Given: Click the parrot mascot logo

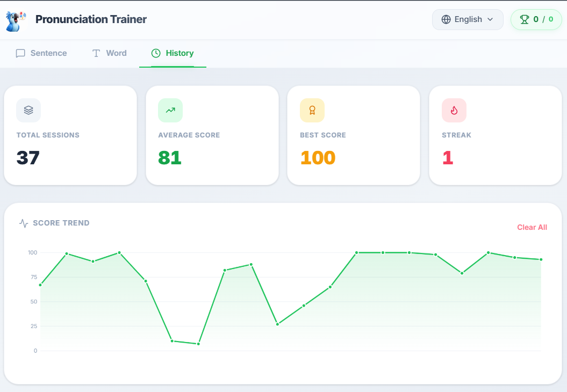Looking at the screenshot, I should click(16, 21).
